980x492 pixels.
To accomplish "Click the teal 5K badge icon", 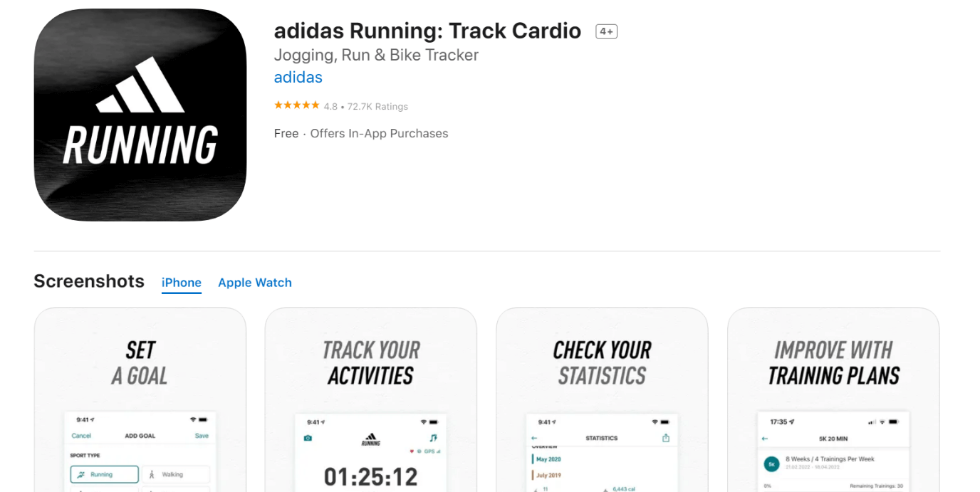I will [x=771, y=464].
